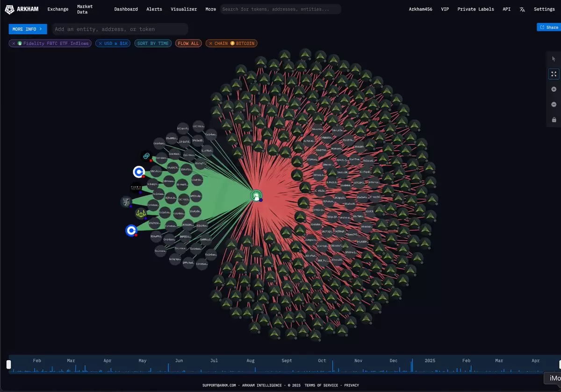
Task: Select the pointer cursor tool
Action: (554, 59)
